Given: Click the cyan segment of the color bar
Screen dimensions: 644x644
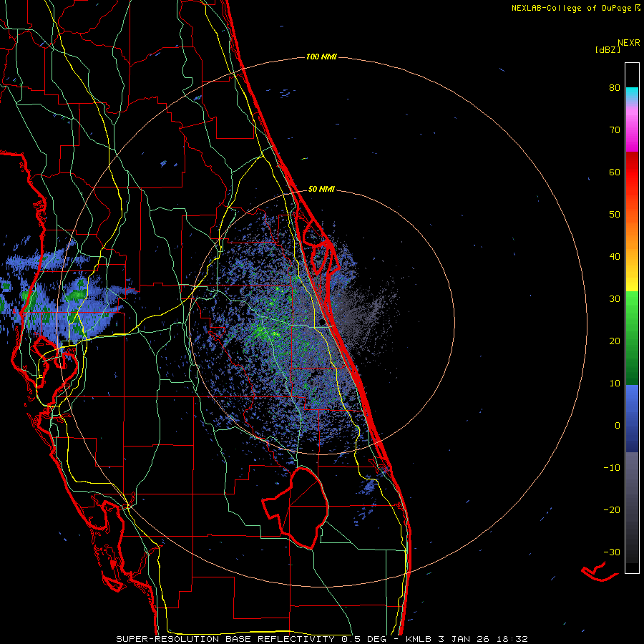Looking at the screenshot, I should [x=632, y=94].
